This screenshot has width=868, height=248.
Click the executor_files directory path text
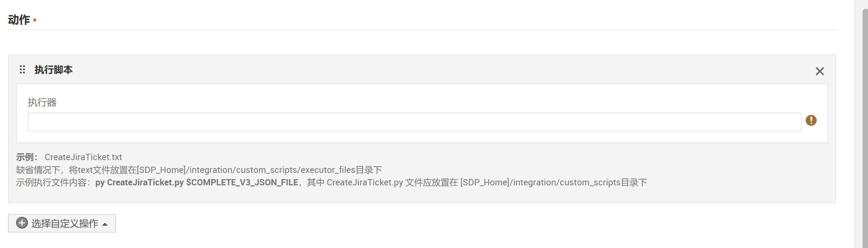coord(328,170)
